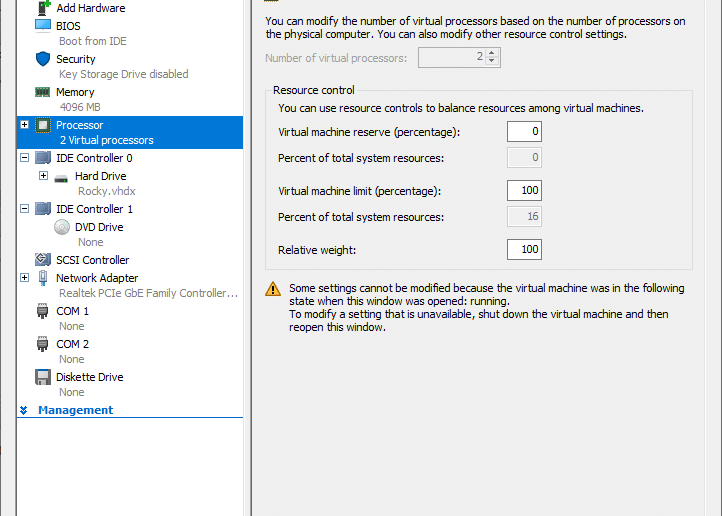Click limit percent of total resources box showing 16

524,216
